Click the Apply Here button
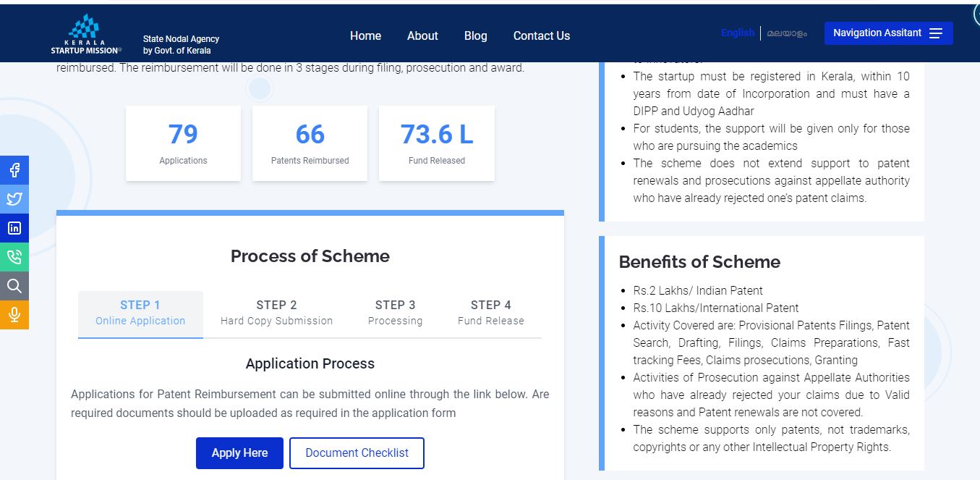This screenshot has width=980, height=480. tap(239, 453)
